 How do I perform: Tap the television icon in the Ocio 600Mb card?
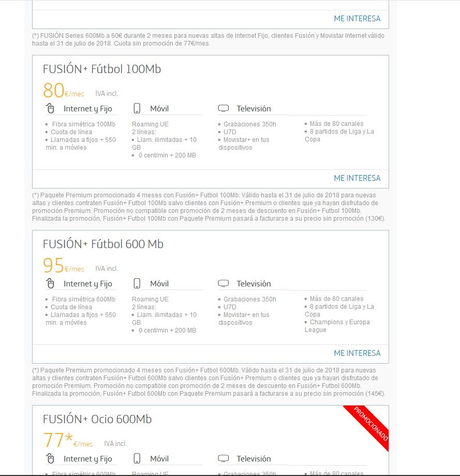coord(224,459)
